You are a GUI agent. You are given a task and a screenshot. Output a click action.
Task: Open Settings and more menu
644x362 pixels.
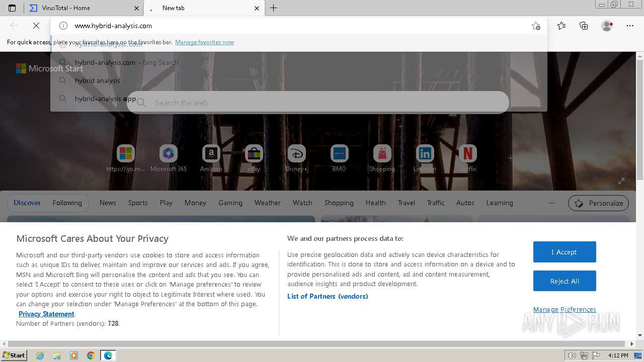click(630, 26)
